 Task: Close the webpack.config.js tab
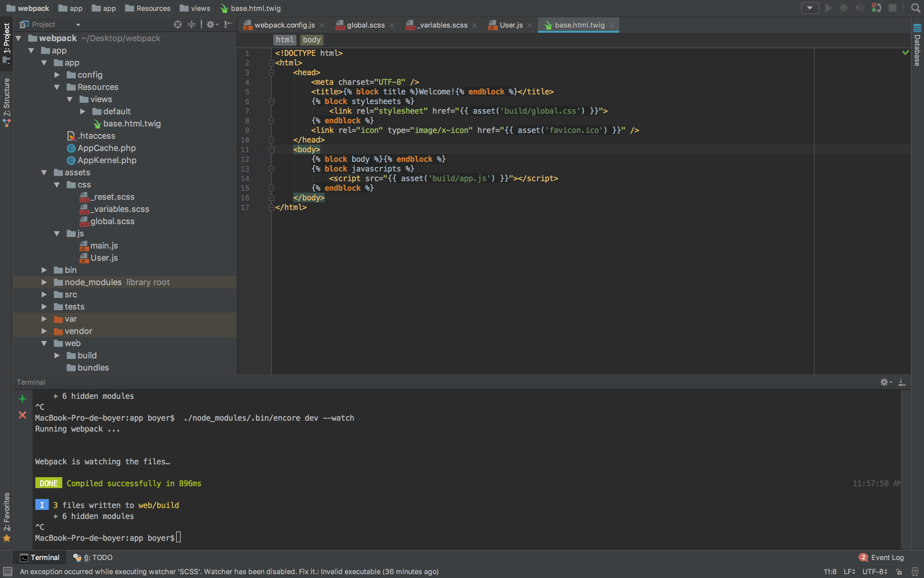pyautogui.click(x=322, y=25)
